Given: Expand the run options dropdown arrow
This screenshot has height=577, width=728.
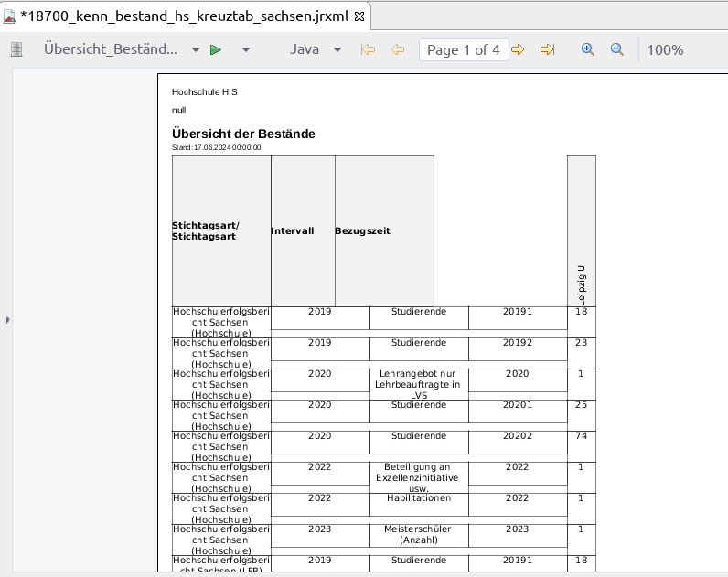Looking at the screenshot, I should point(246,49).
